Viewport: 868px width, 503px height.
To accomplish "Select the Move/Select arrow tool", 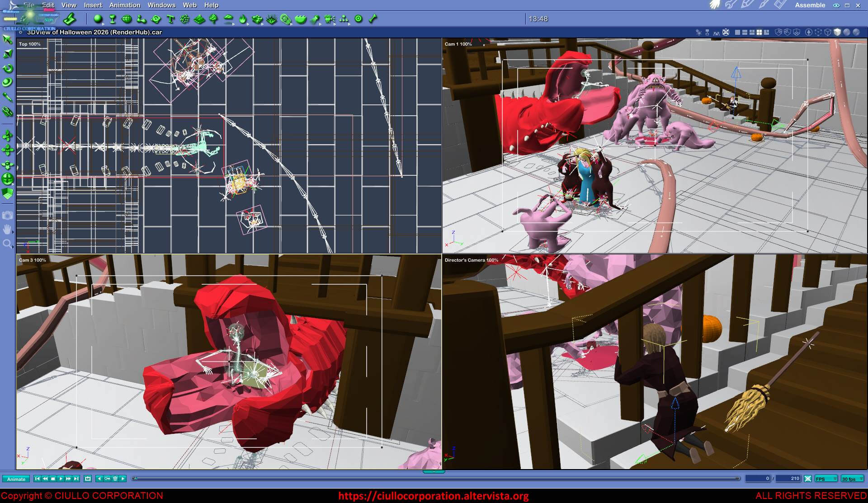I will (x=8, y=39).
